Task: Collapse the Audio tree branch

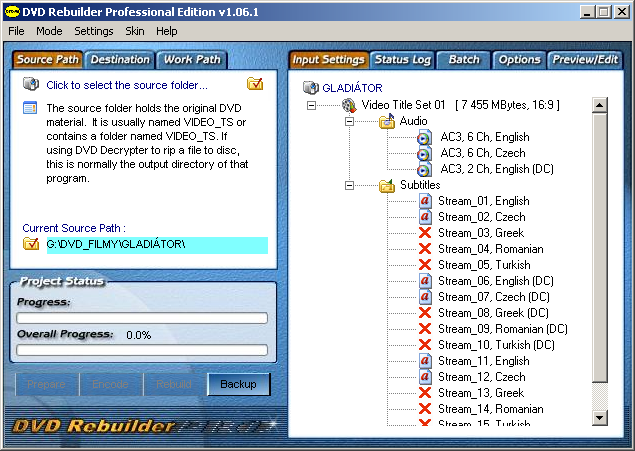Action: click(349, 121)
